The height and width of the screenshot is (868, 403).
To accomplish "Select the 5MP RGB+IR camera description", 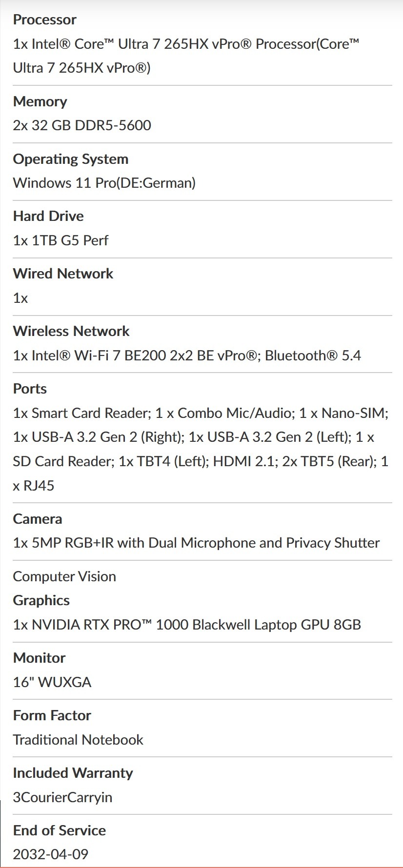I will (x=196, y=543).
